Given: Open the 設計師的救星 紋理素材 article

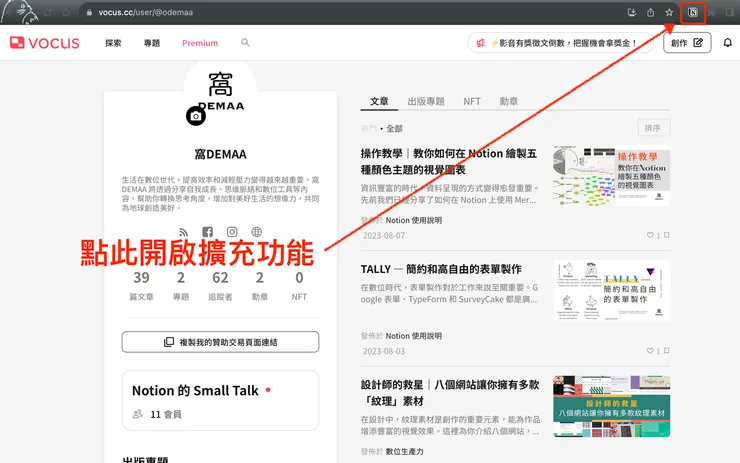Looking at the screenshot, I should point(450,393).
